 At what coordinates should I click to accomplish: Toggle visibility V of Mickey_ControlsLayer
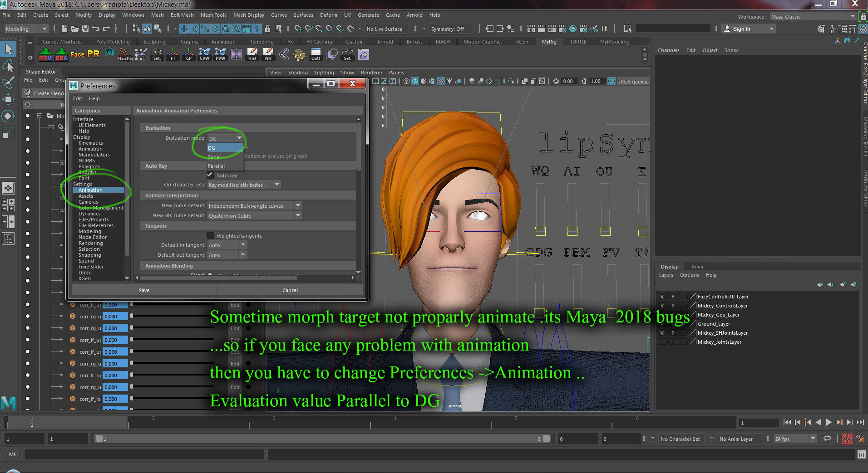(x=662, y=306)
